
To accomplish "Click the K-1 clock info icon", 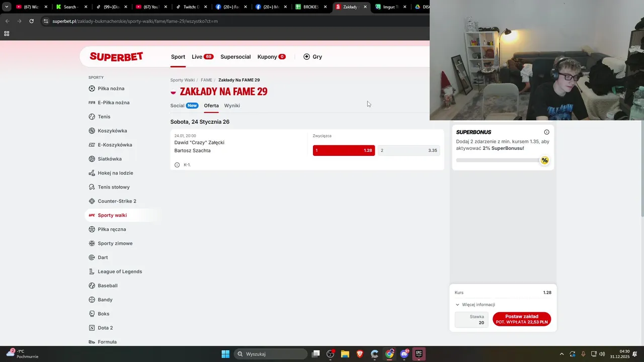I will [177, 165].
